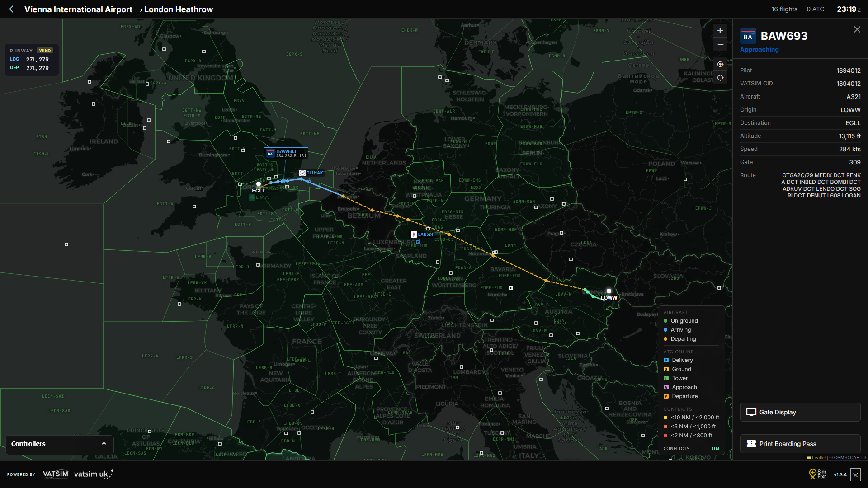
Task: Zoom in on the map
Action: [x=720, y=31]
